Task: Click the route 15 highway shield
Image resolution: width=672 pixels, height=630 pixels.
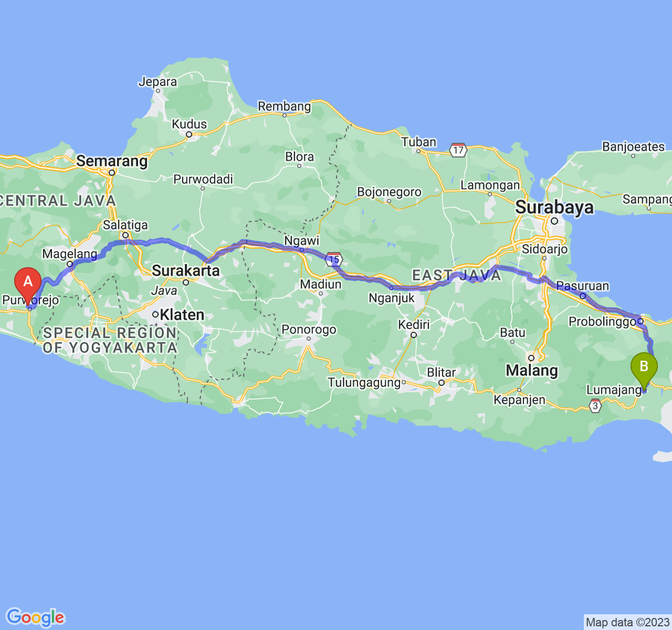Action: [334, 258]
